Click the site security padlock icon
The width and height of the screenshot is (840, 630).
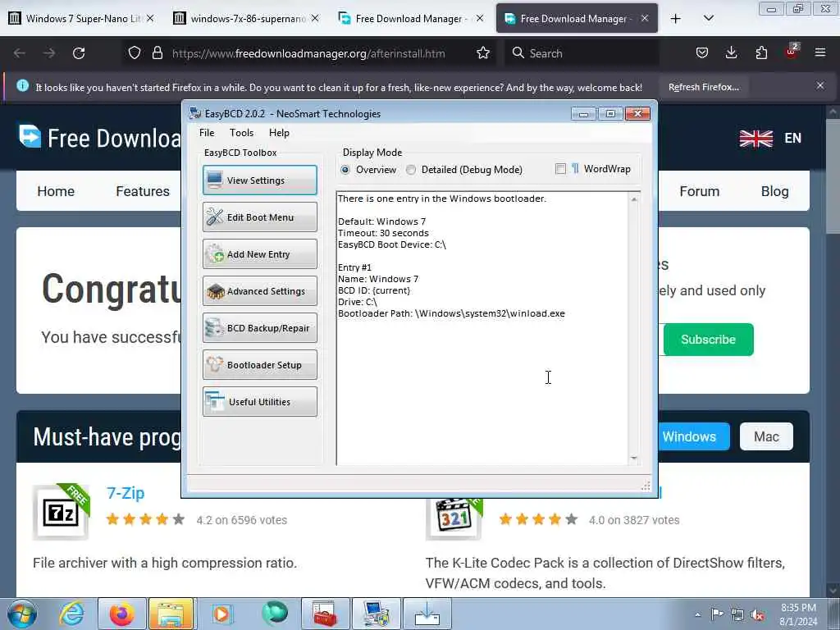[157, 53]
